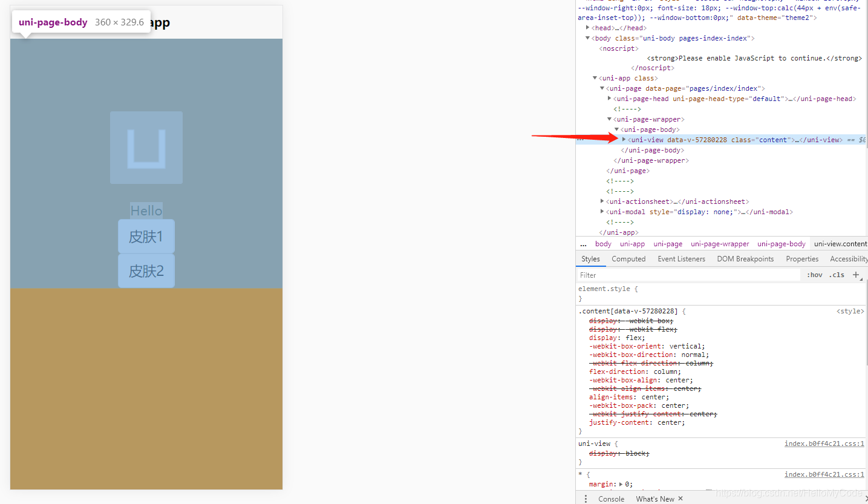Click the breadcrumb overflow ellipsis before body
868x504 pixels.
click(x=583, y=244)
